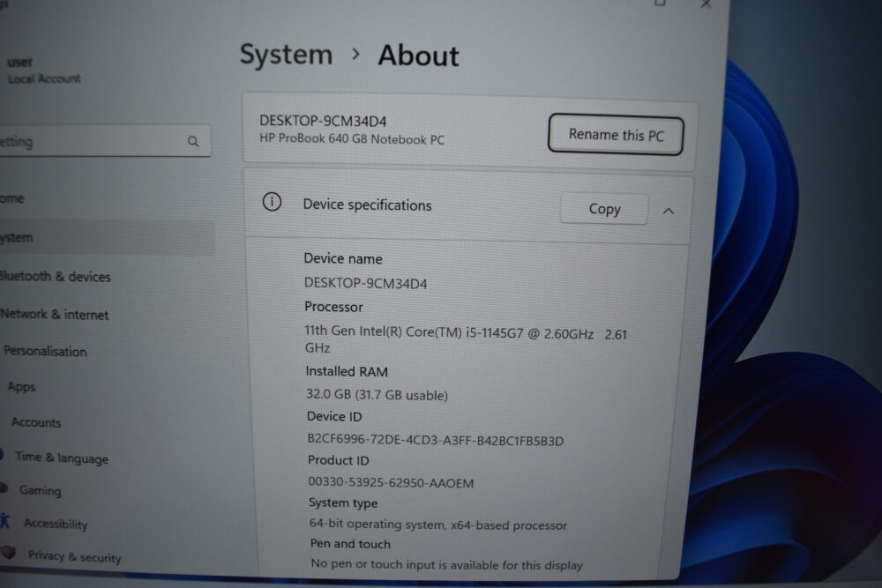
Task: Go to Privacy & security settings
Action: click(x=74, y=556)
